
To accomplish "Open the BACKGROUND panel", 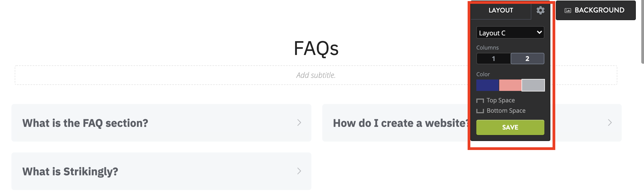I will tap(596, 10).
